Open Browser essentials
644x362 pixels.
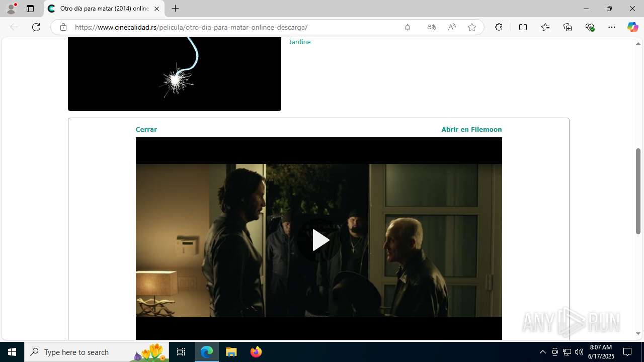tap(590, 27)
